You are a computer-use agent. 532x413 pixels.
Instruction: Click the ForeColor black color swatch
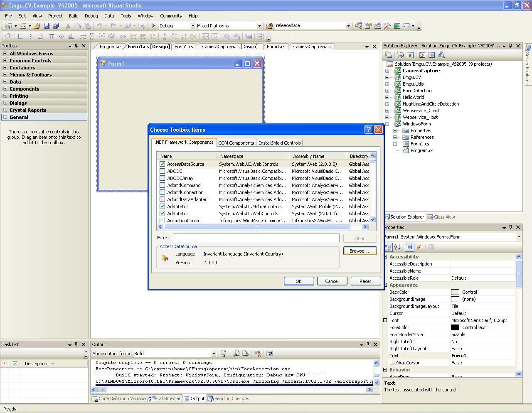(455, 327)
